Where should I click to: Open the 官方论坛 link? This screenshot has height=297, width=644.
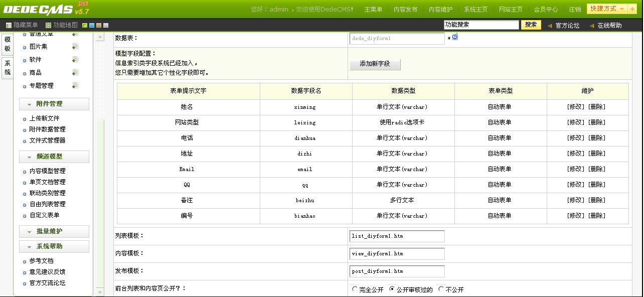[x=567, y=25]
